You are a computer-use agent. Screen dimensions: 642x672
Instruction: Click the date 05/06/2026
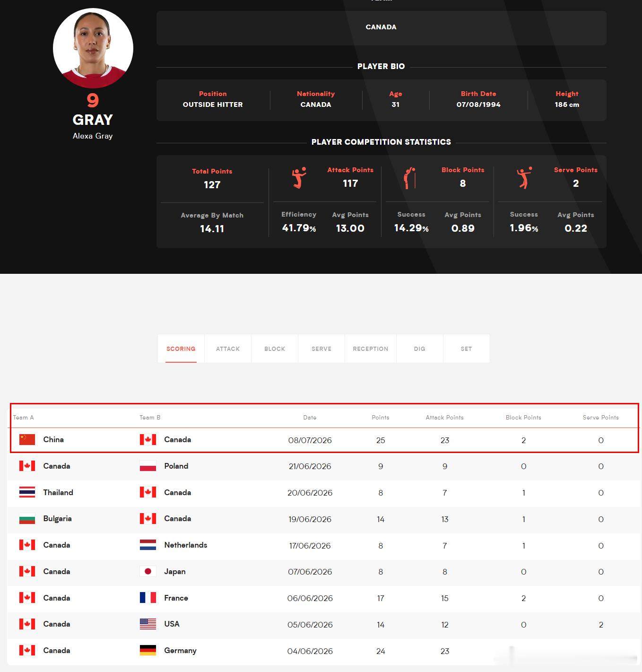click(310, 625)
